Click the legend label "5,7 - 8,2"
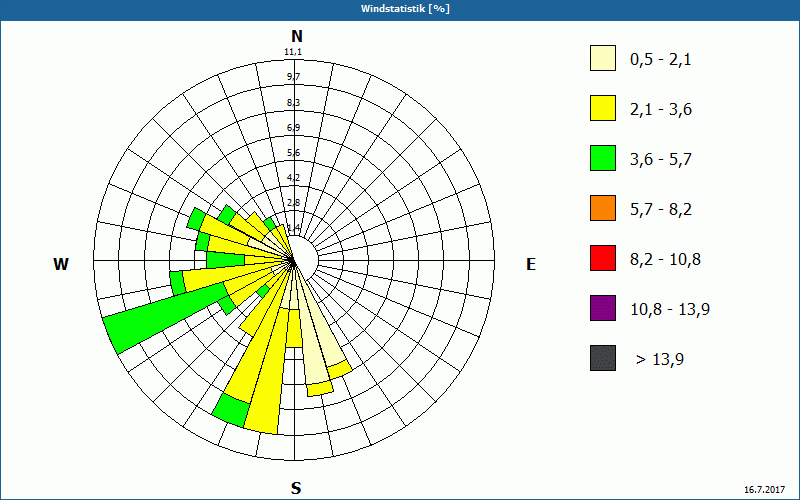The width and height of the screenshot is (800, 500). pyautogui.click(x=661, y=210)
